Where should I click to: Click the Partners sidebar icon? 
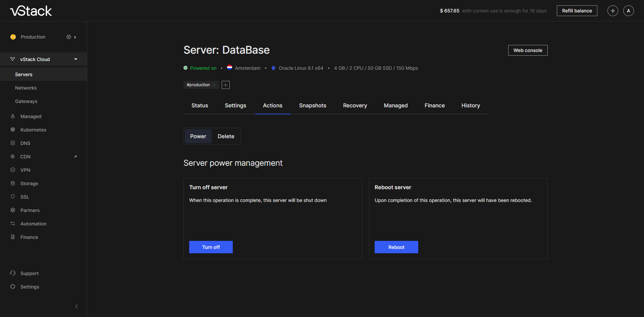click(13, 210)
